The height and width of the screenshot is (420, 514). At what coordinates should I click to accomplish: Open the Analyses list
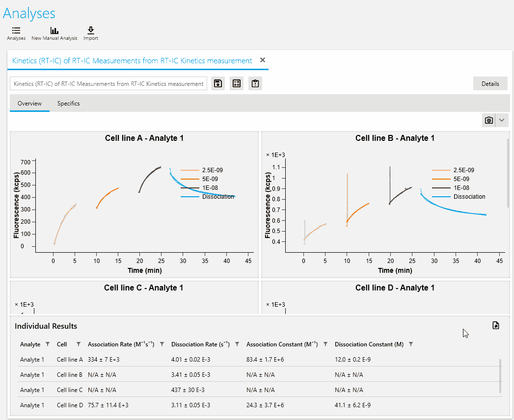(x=16, y=33)
